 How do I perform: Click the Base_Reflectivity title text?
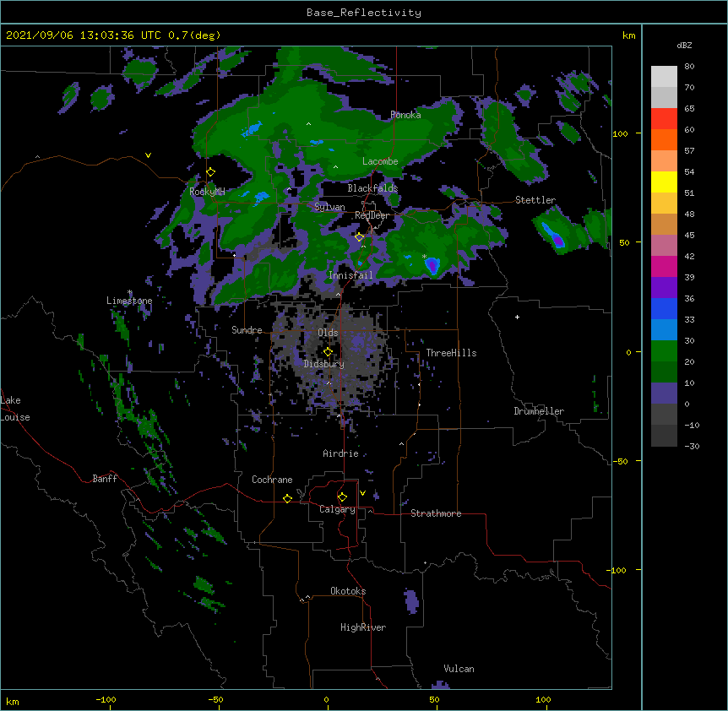364,13
